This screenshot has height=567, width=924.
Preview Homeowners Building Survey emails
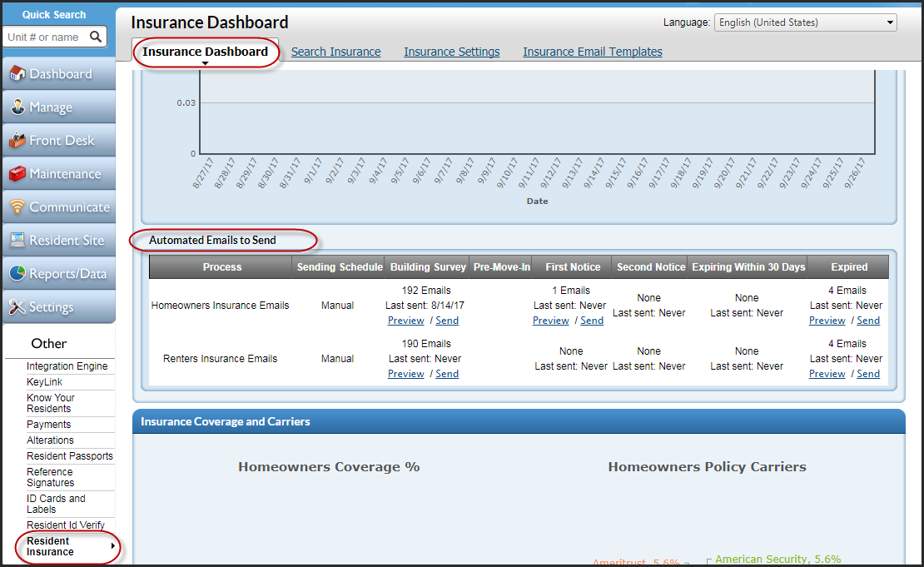click(406, 321)
